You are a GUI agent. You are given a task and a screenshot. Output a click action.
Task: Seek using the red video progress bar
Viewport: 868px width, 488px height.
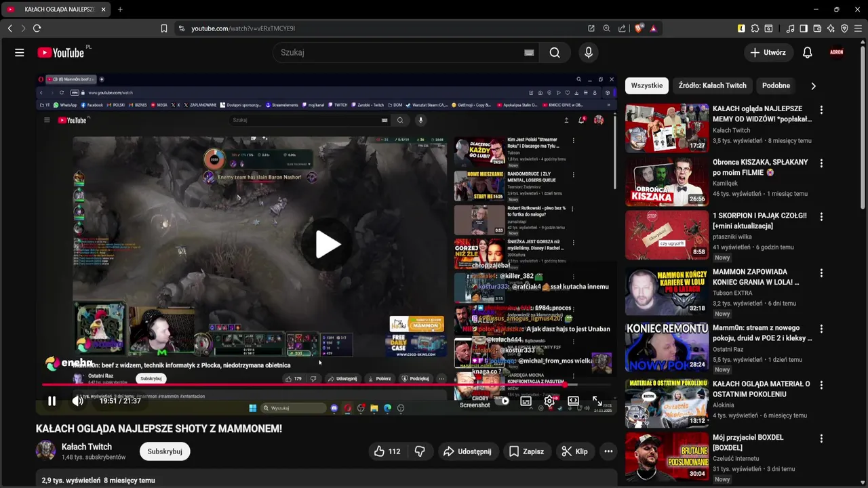click(x=327, y=385)
